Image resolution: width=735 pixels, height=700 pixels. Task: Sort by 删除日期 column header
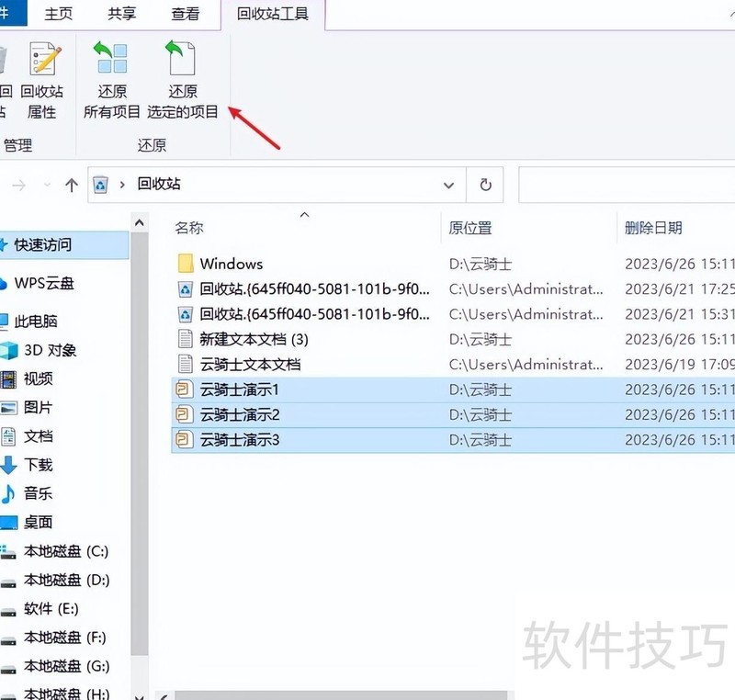[653, 228]
